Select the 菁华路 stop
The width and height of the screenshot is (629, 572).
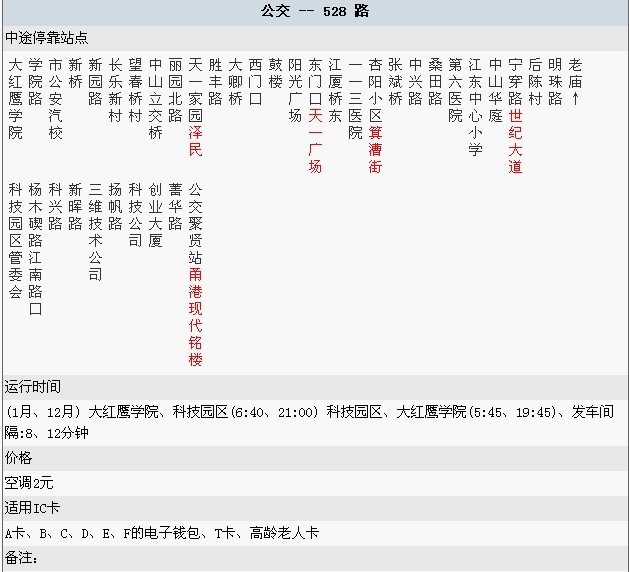pyautogui.click(x=176, y=207)
